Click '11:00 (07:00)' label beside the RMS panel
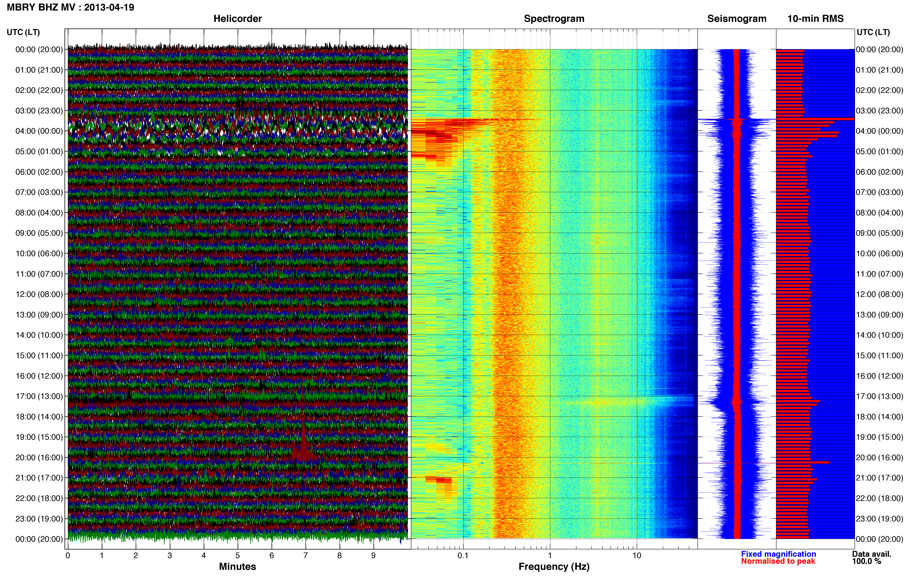Image resolution: width=924 pixels, height=578 pixels. [x=880, y=274]
